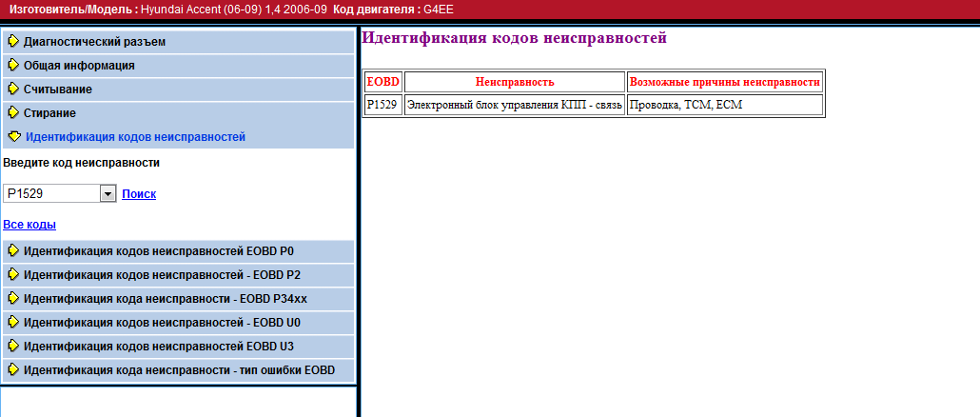Click the arrow icon beside the EOBD P2 entry
980x417 pixels.
pyautogui.click(x=13, y=275)
